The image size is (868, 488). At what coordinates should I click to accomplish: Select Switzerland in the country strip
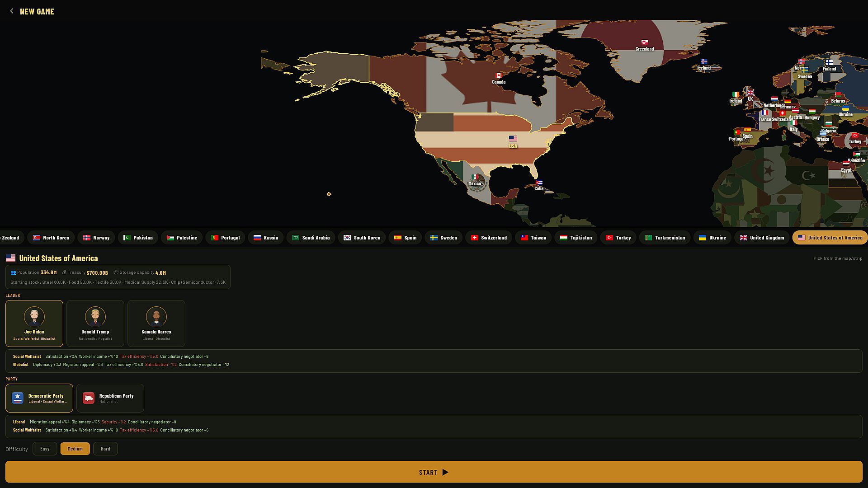(x=489, y=238)
